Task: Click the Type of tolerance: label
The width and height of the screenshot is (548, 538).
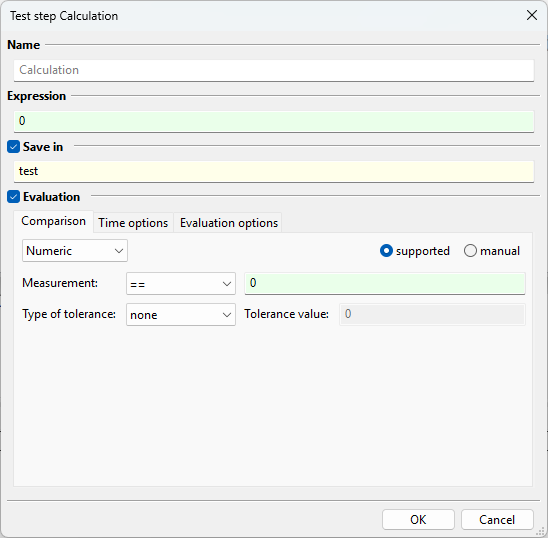Action: [x=69, y=314]
